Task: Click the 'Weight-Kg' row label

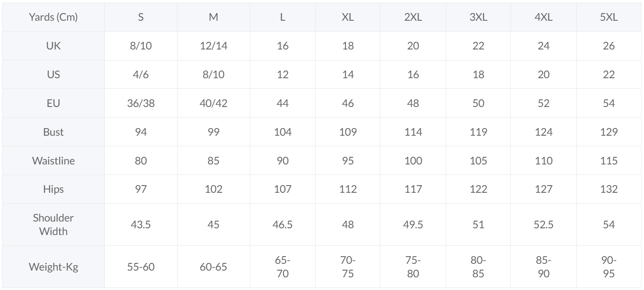Action: tap(53, 267)
